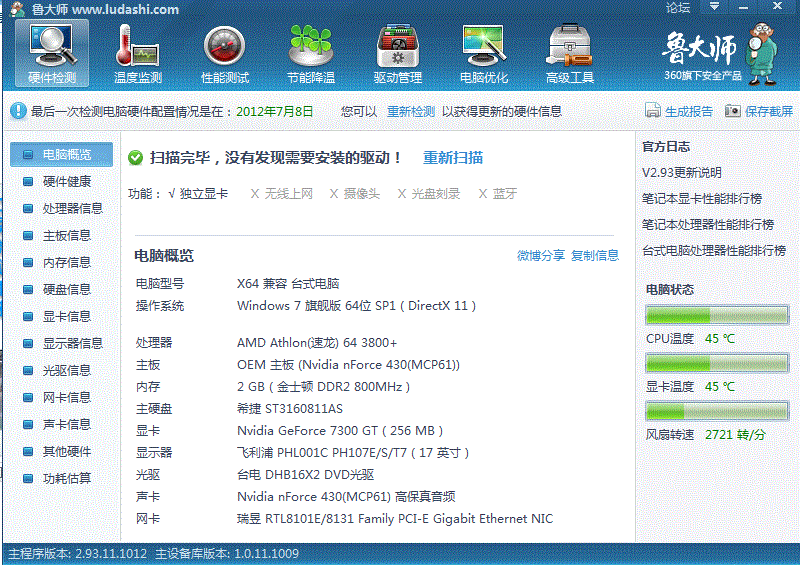Click 主设备库版本 1.0.11.1009 in status bar

tap(227, 553)
